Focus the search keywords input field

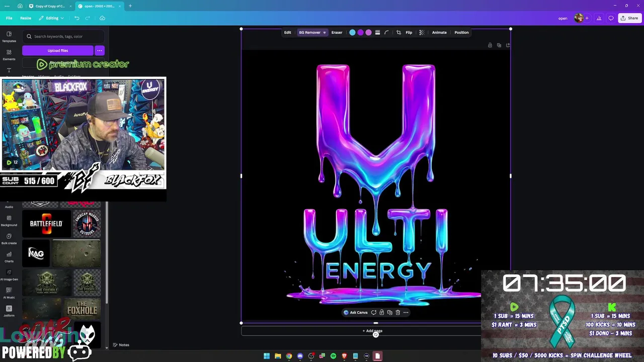point(63,36)
